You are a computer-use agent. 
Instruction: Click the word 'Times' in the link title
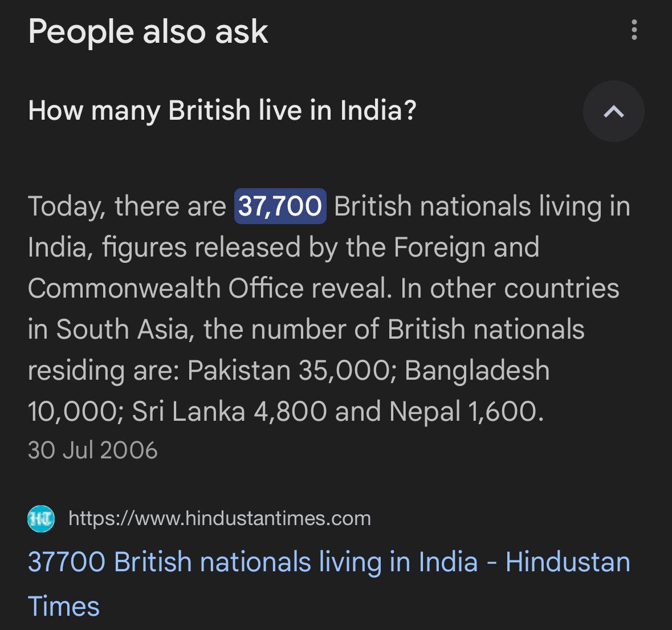(63, 607)
